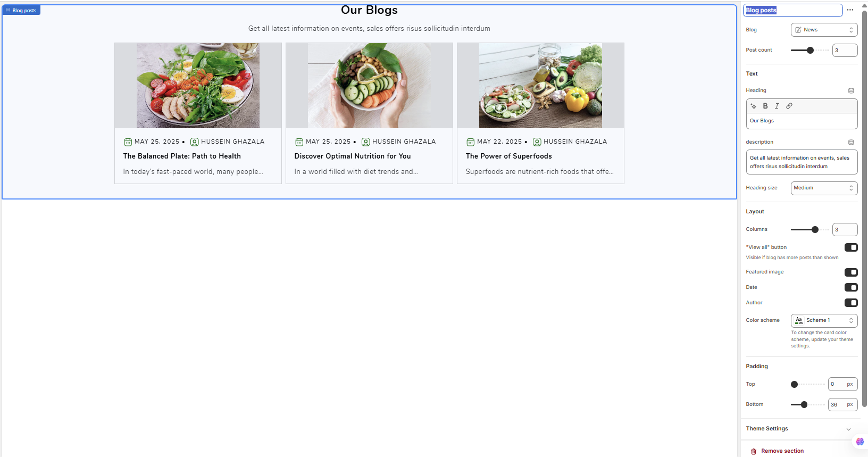The height and width of the screenshot is (457, 868).
Task: Toggle the Author display switch
Action: click(851, 303)
